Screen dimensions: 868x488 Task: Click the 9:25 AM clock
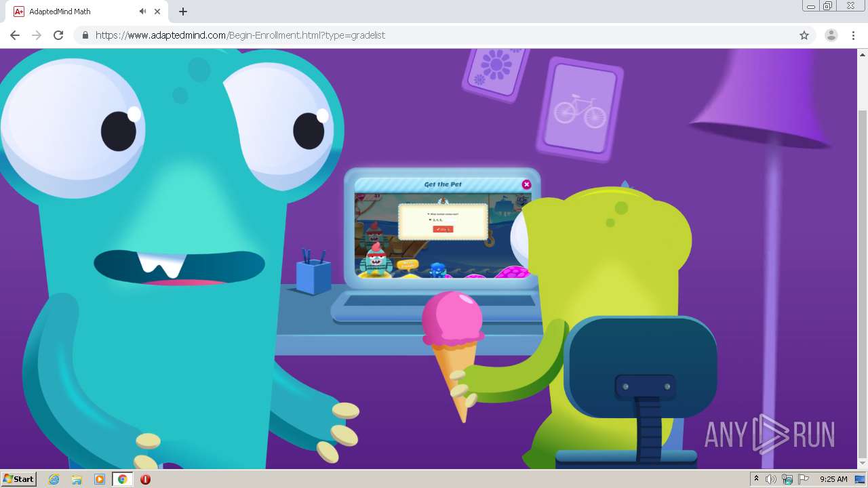833,479
